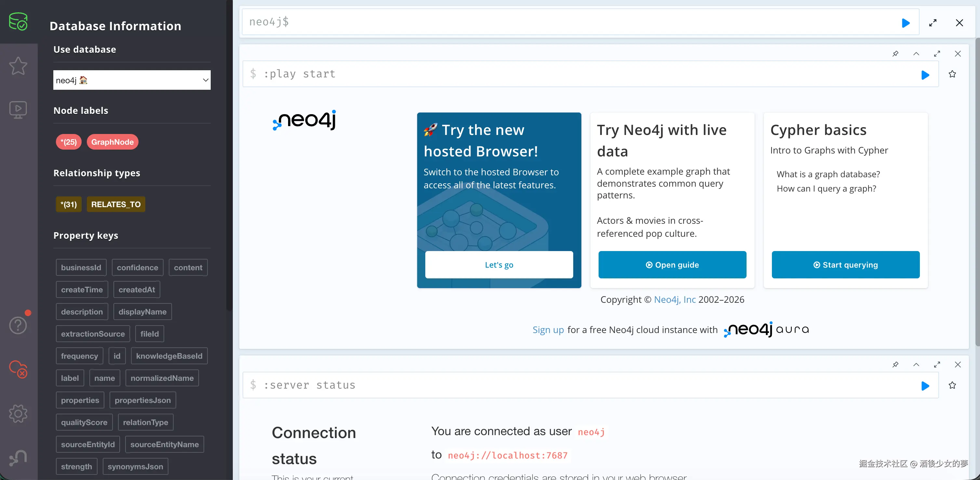Image resolution: width=980 pixels, height=480 pixels.
Task: Run the main neo4j$ editor query
Action: 906,23
